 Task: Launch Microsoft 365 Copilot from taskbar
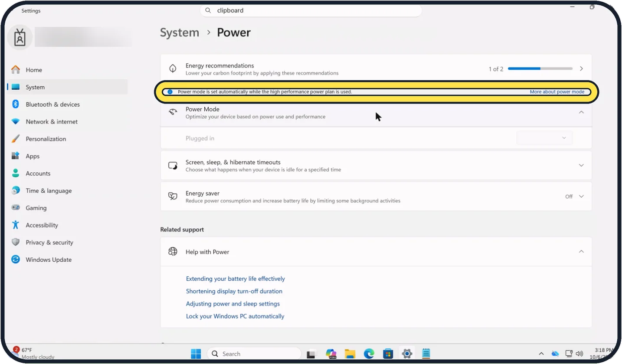tap(331, 354)
